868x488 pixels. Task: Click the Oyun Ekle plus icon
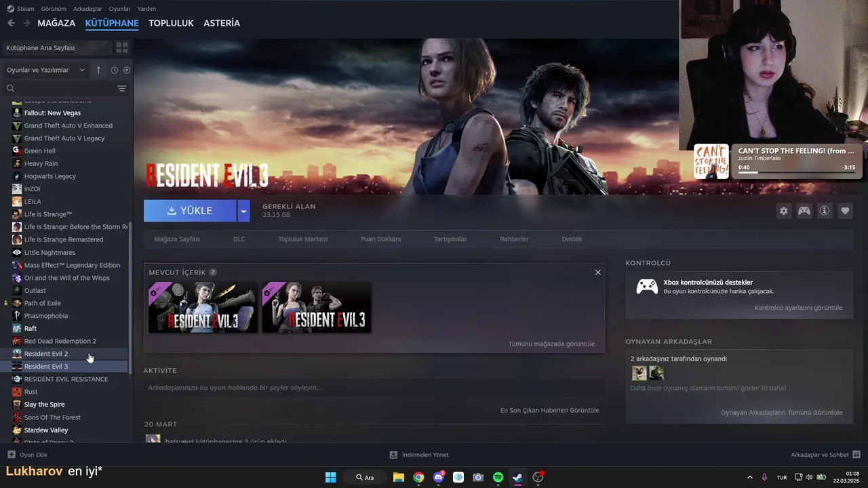(11, 455)
